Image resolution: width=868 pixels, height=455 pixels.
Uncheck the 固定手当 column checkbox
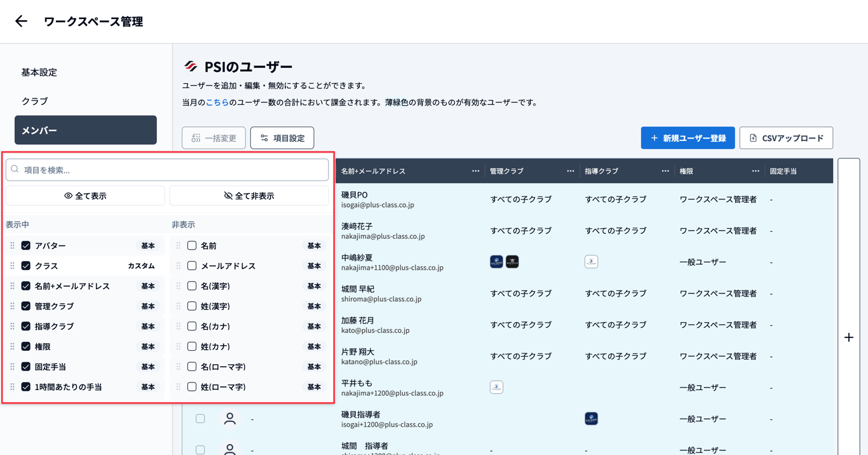coord(26,367)
